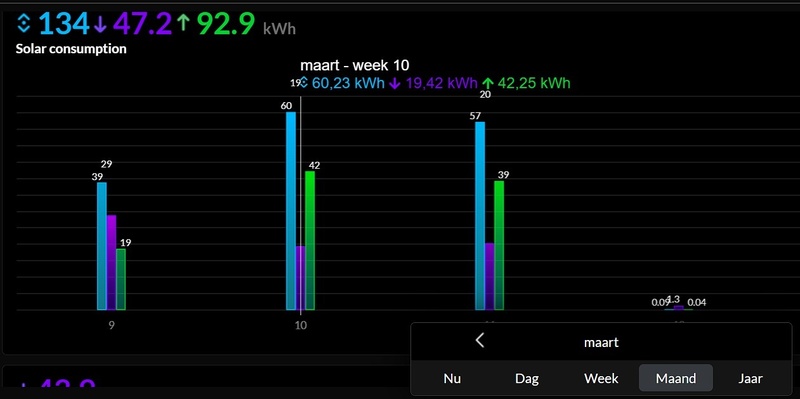Click the x-axis label 10
The image size is (800, 399).
pos(301,326)
